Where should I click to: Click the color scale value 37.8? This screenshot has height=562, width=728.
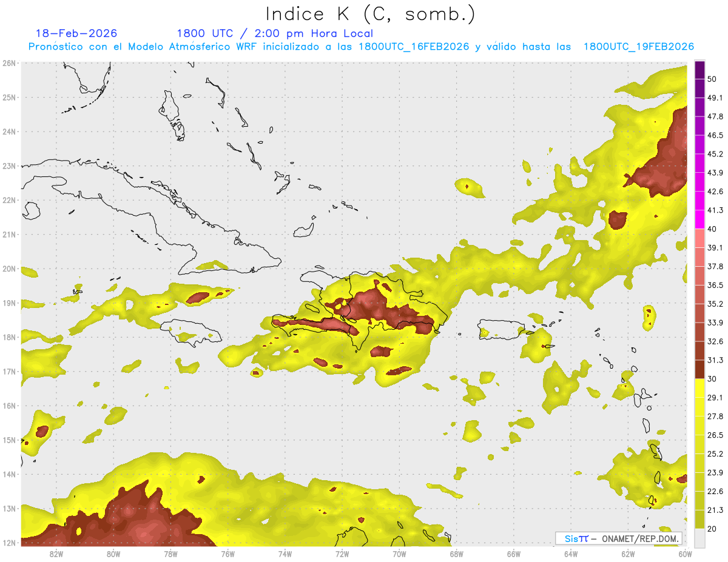click(715, 266)
